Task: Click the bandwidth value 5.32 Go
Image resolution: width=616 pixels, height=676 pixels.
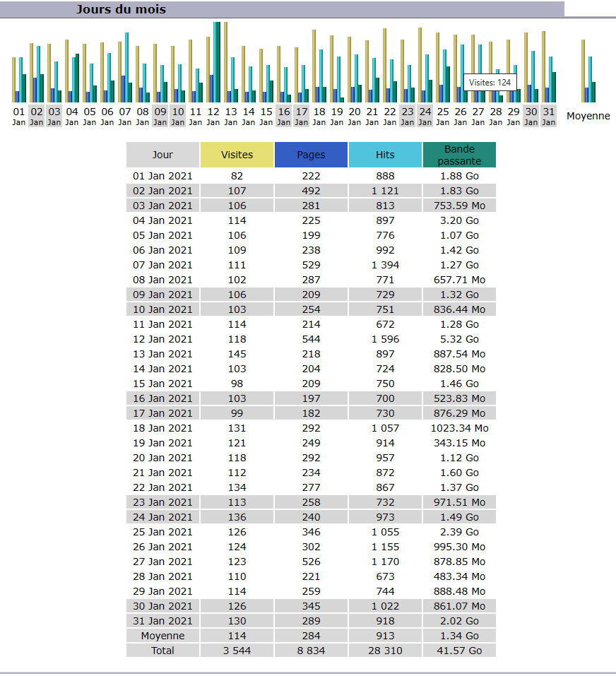Action: coord(459,339)
